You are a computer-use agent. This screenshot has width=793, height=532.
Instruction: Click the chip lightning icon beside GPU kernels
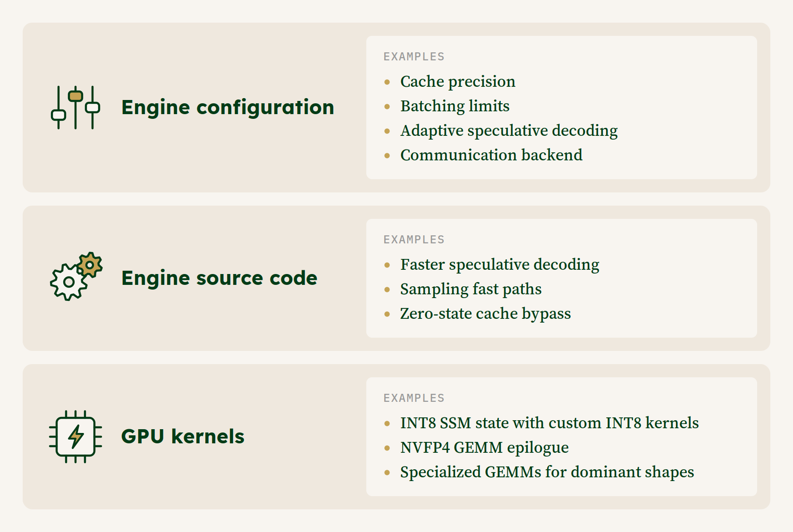click(x=76, y=436)
